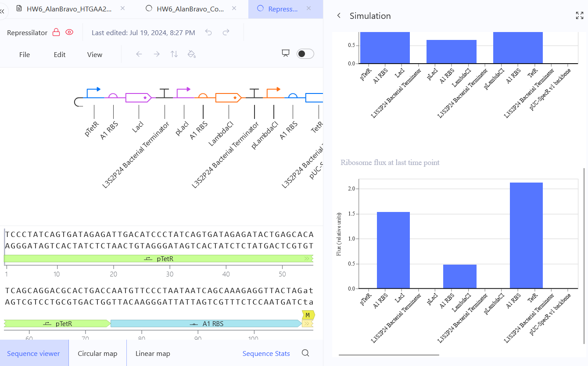The width and height of the screenshot is (588, 366).
Task: Toggle the red eye visibility icon
Action: pyautogui.click(x=69, y=32)
